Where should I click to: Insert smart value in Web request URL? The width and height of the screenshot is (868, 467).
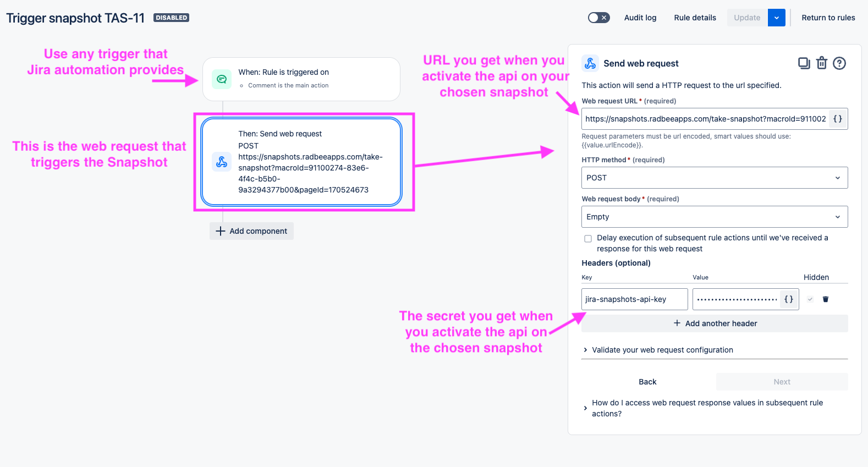(838, 119)
